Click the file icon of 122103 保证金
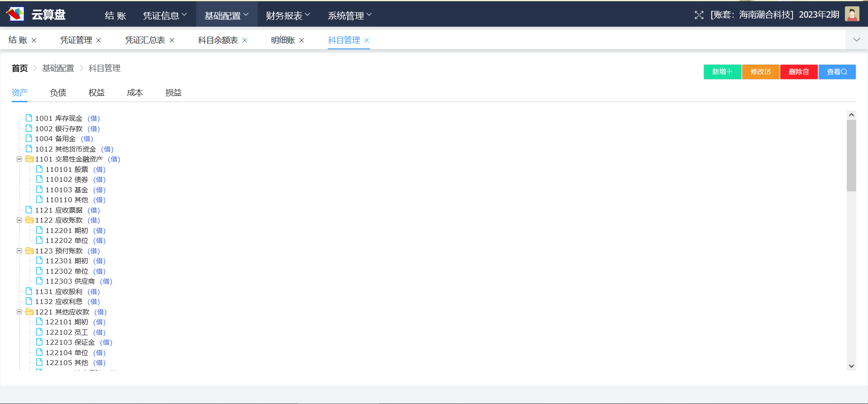Viewport: 868px width, 404px height. pyautogui.click(x=39, y=342)
